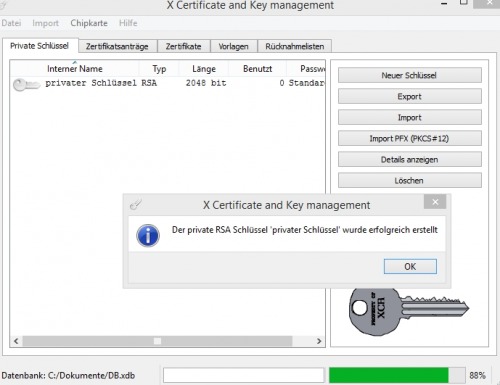Click the horizontal scrollbar thumb

point(157,341)
